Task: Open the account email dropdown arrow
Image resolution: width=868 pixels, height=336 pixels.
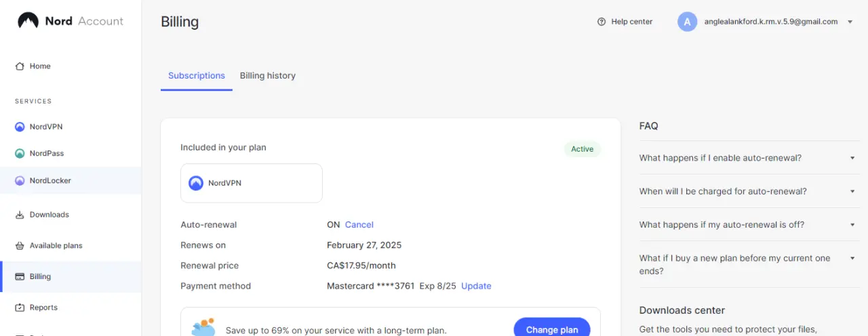Action: [x=850, y=22]
